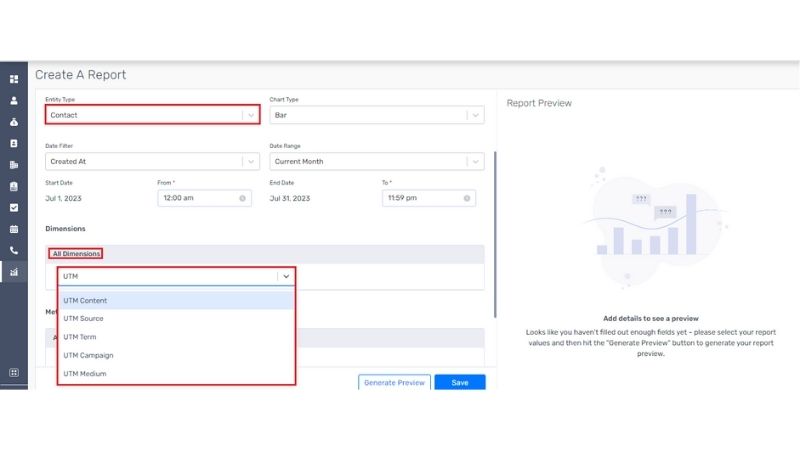
Task: Click the All Dimensions tab
Action: point(76,254)
